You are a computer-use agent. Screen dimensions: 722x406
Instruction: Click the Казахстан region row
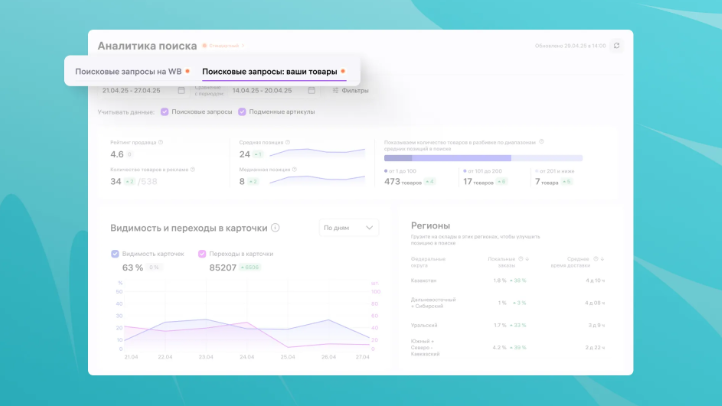(507, 280)
